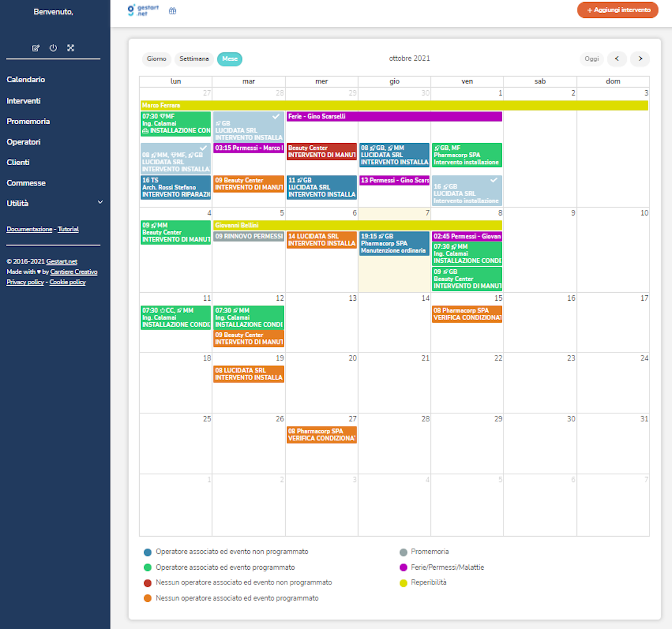This screenshot has width=672, height=629.
Task: Switch to the Giorno view tab
Action: click(x=156, y=59)
